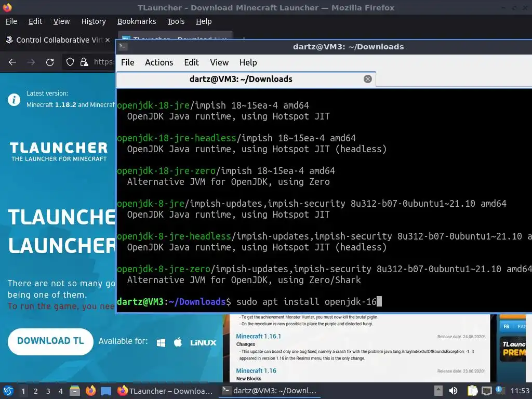Viewport: 532px width, 399px height.
Task: Open the terminal Help menu
Action: tap(248, 62)
